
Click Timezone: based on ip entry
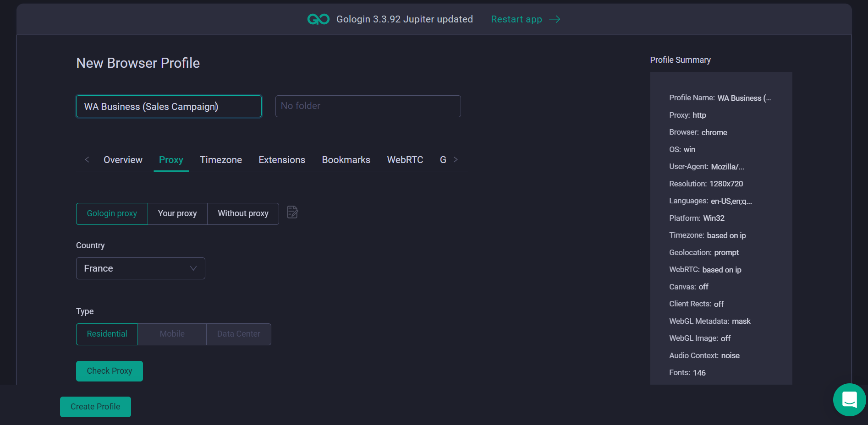pos(708,235)
